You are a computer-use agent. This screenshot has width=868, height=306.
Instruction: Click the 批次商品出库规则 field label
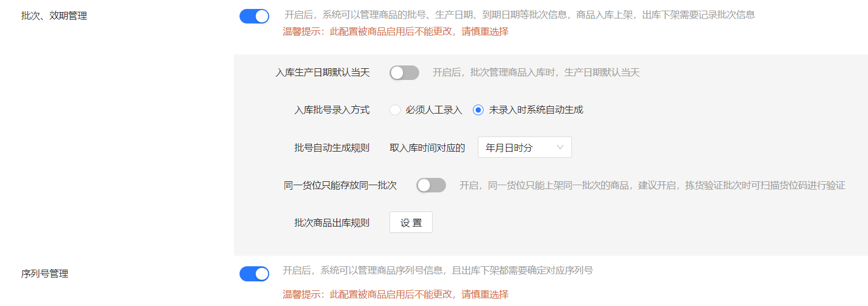[332, 222]
